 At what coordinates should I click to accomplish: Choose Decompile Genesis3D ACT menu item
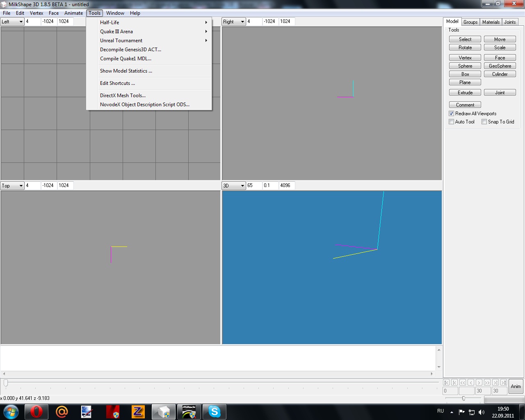pos(149,50)
